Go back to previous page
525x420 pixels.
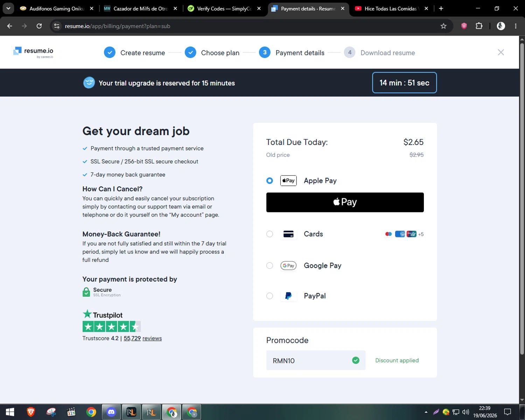coord(10,26)
